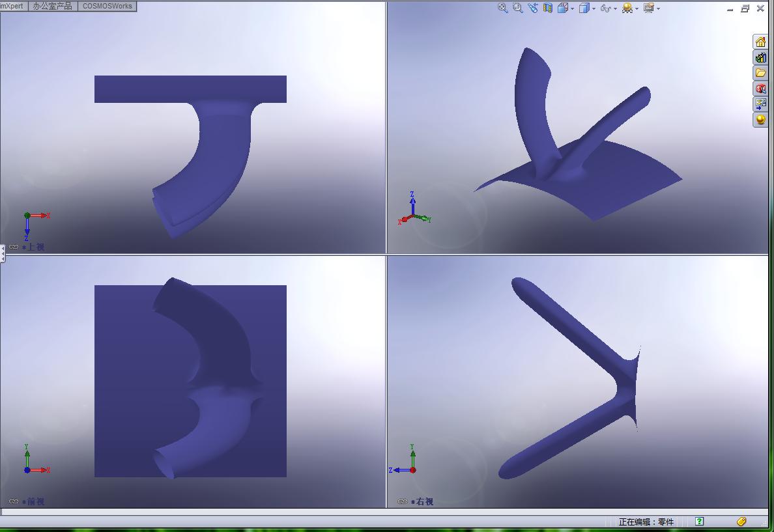Restore down the document window

(745, 8)
